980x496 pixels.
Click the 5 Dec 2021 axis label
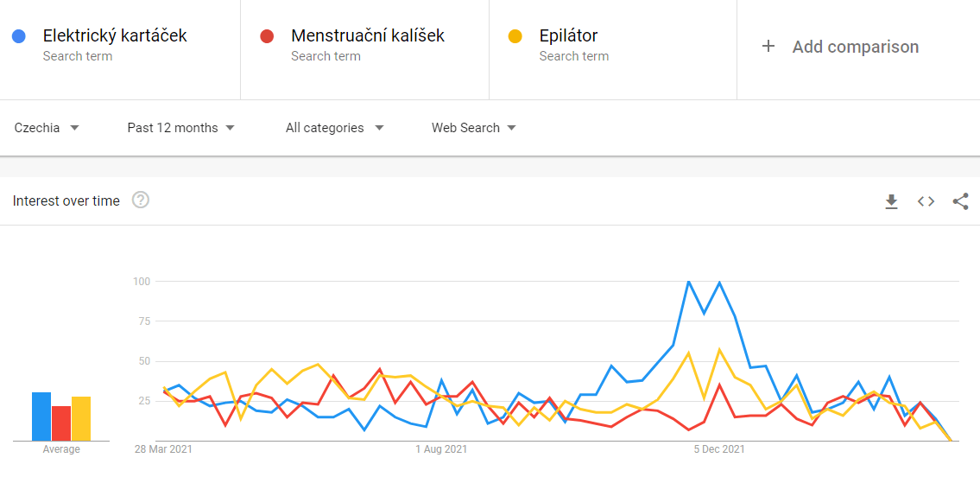[x=719, y=449]
